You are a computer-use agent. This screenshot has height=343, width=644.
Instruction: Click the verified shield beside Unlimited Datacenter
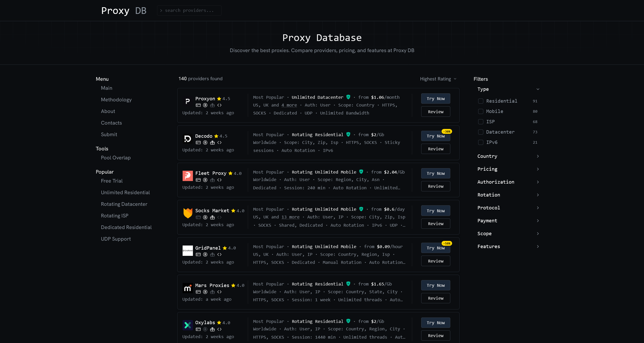point(348,97)
